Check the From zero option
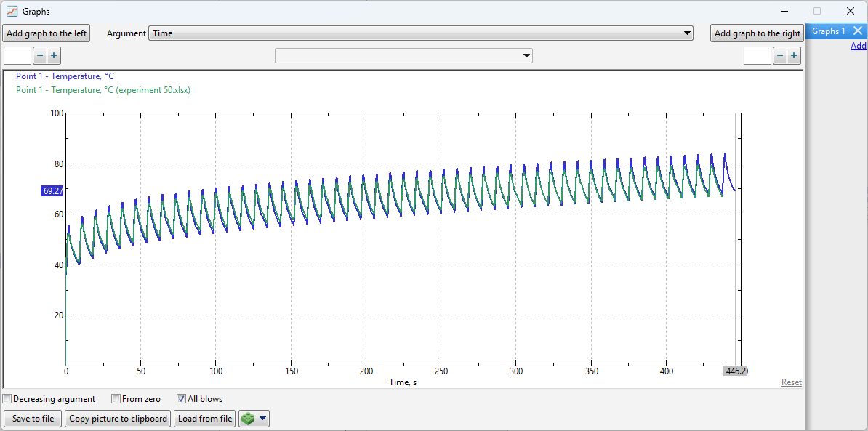868x431 pixels. (116, 399)
